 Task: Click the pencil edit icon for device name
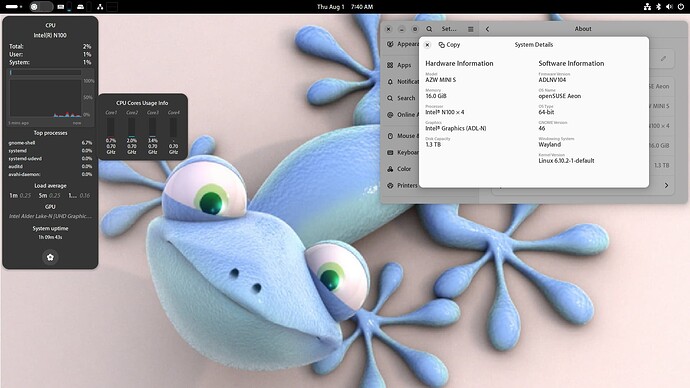tap(663, 58)
